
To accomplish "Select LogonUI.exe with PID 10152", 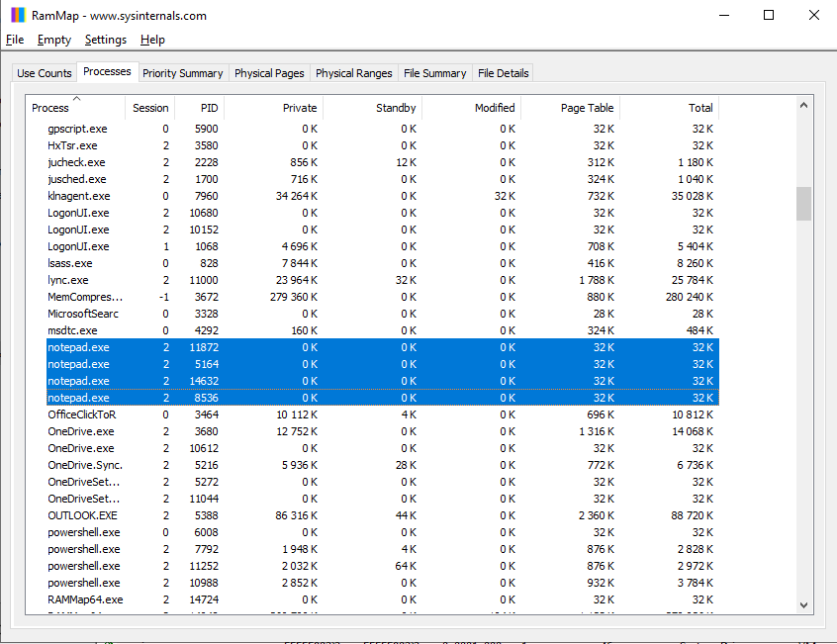I will 383,230.
